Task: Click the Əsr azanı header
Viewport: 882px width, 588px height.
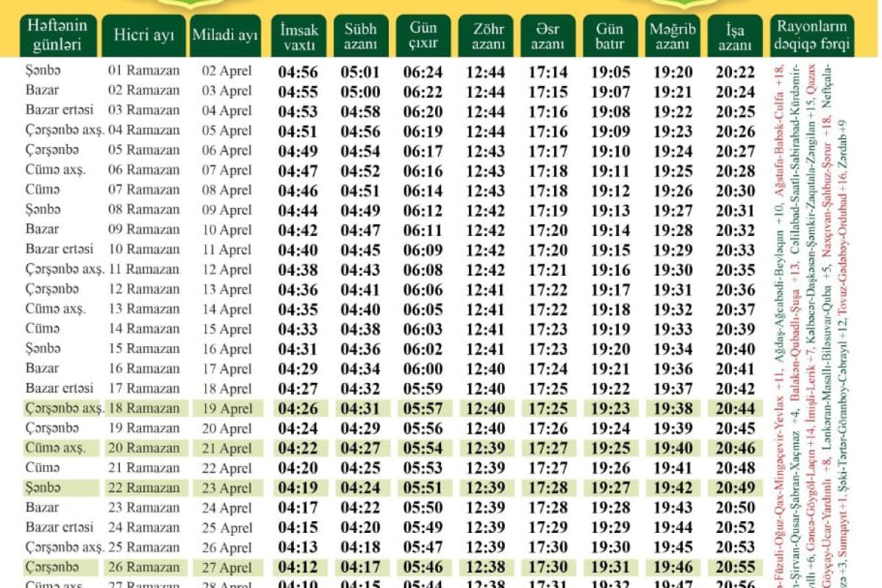Action: (548, 37)
